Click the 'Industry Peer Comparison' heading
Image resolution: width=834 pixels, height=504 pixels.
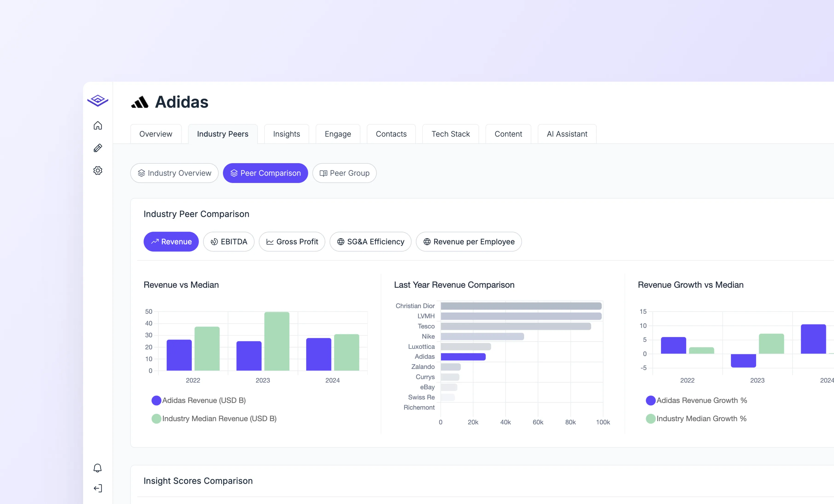[x=196, y=214]
